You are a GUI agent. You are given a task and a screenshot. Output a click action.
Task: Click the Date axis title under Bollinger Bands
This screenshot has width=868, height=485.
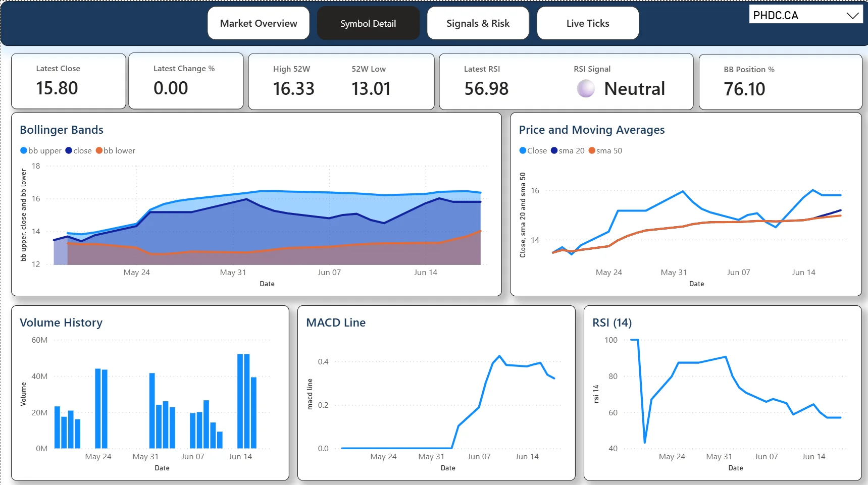click(267, 284)
